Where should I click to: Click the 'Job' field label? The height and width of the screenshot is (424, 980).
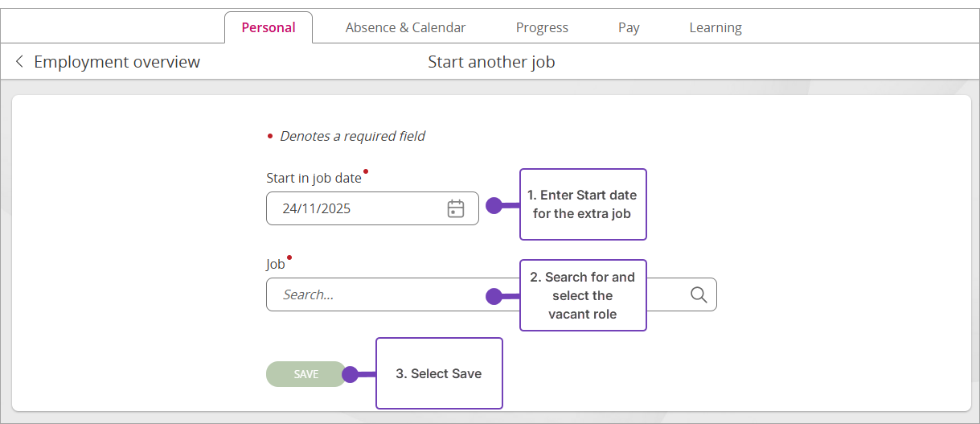coord(276,264)
